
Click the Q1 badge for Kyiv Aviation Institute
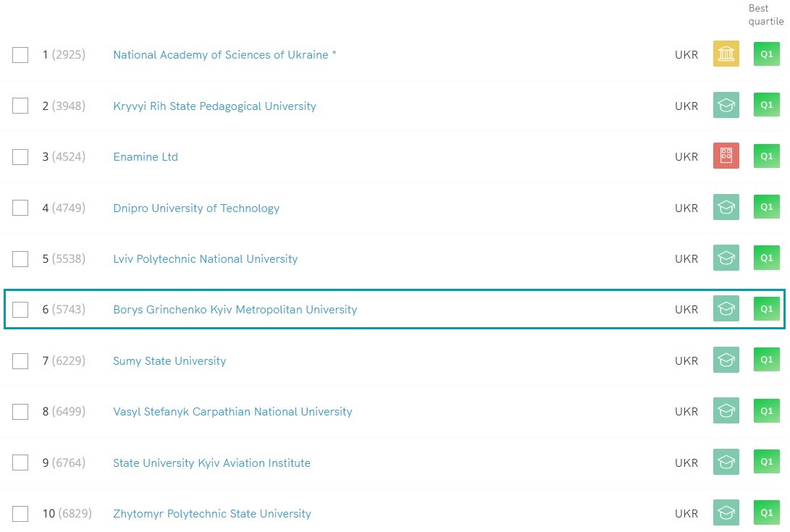766,463
